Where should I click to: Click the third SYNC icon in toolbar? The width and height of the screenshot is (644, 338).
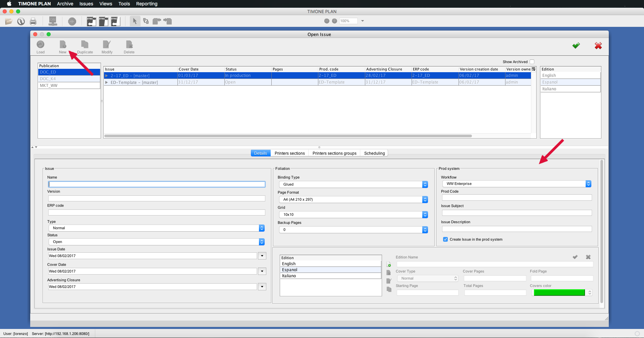(116, 21)
